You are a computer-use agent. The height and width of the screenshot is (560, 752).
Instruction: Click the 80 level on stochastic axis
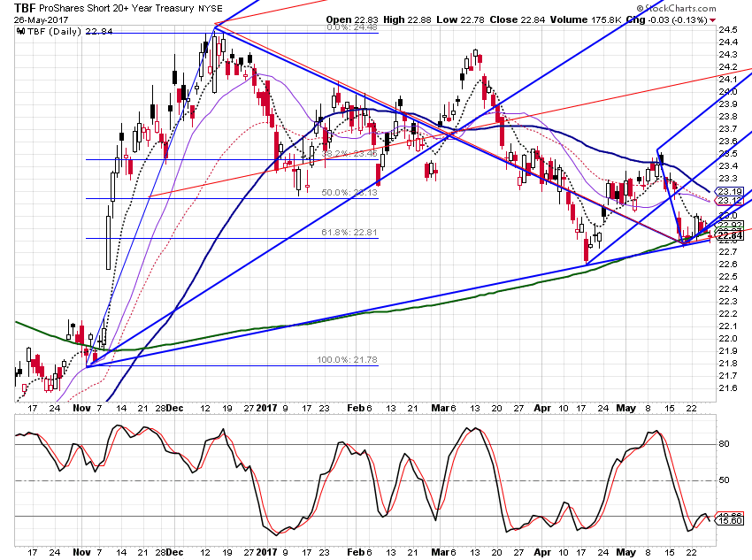click(725, 444)
